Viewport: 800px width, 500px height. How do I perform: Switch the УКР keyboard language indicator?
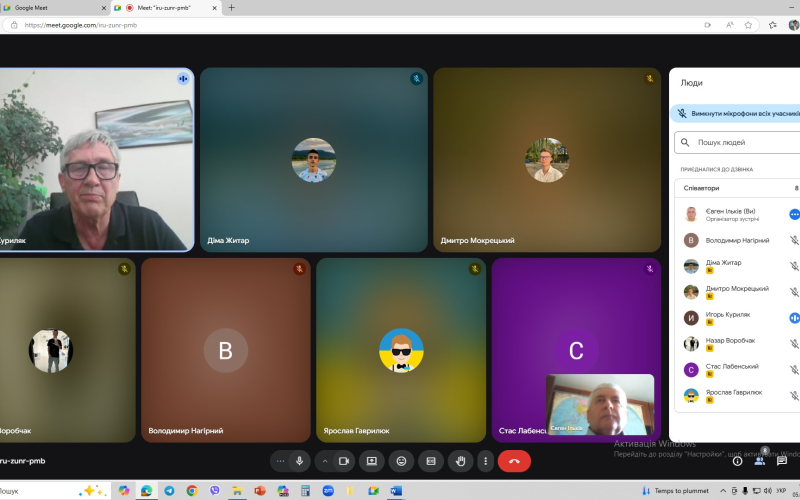[x=781, y=491]
